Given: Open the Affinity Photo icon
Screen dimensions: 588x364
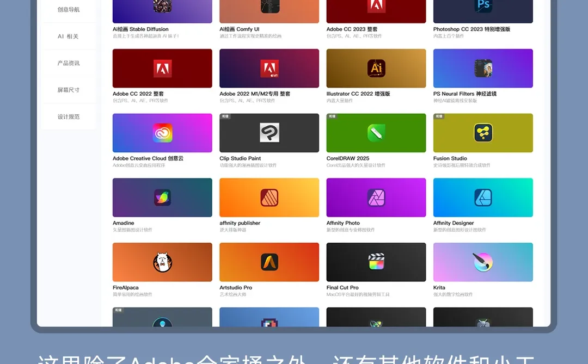Looking at the screenshot, I should pyautogui.click(x=376, y=197).
